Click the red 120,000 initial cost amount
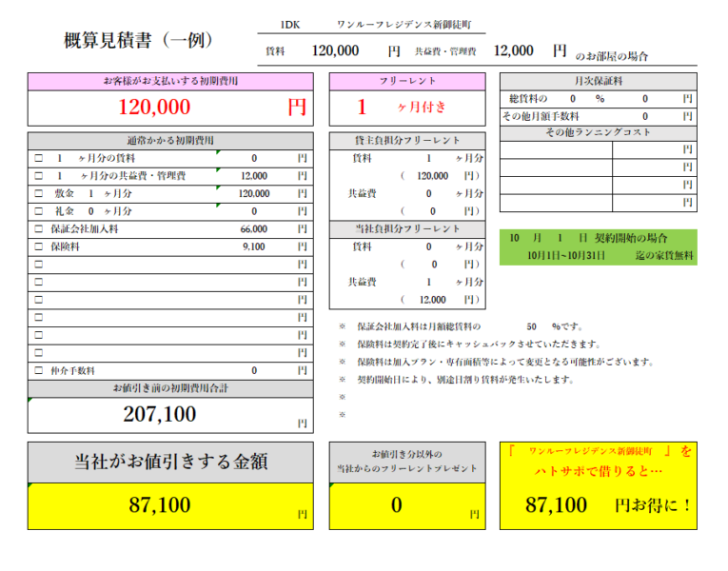 155,108
